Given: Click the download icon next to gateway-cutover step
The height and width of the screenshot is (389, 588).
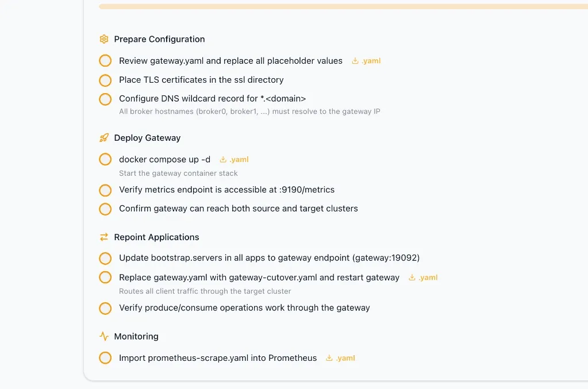Looking at the screenshot, I should [x=413, y=277].
